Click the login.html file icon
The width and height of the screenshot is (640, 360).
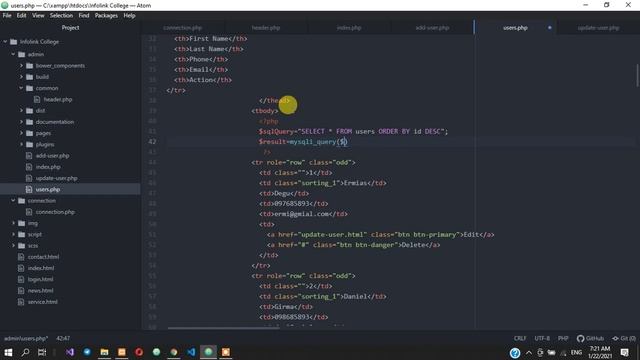(21, 280)
